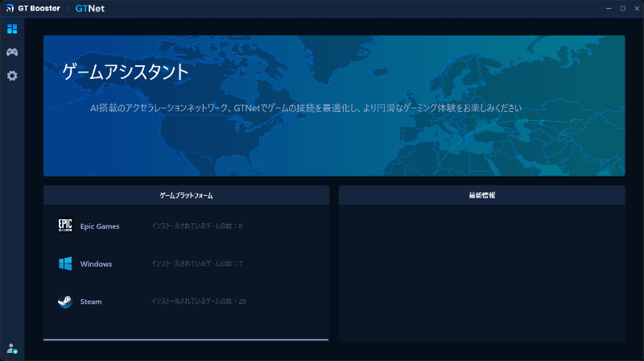This screenshot has width=644, height=361.
Task: Click the GTNet description text in banner
Action: [x=306, y=108]
